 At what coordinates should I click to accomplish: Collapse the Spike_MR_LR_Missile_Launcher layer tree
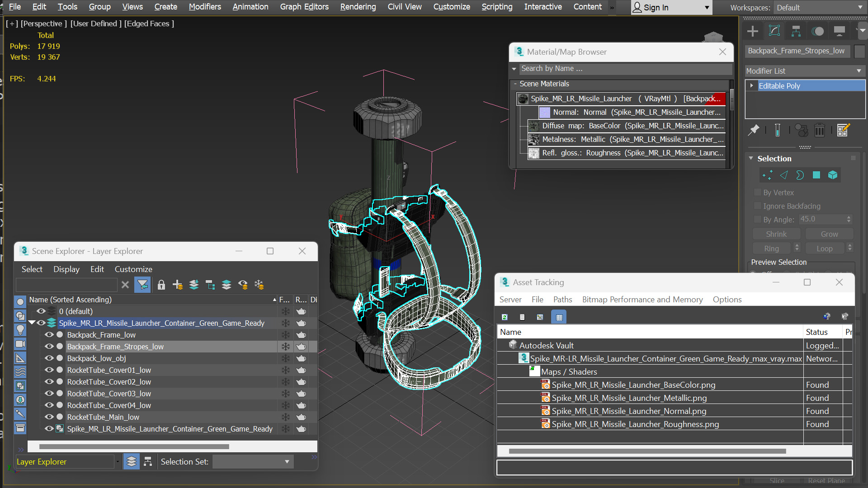[x=32, y=323]
